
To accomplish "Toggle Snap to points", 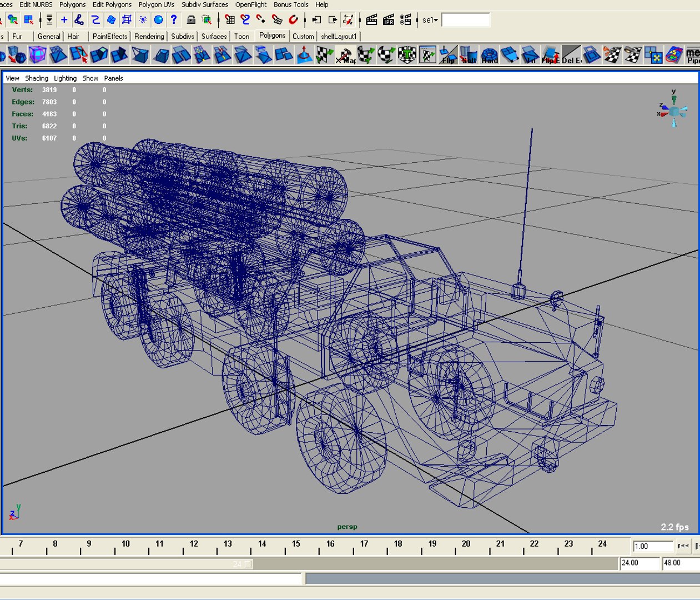I will tap(261, 20).
